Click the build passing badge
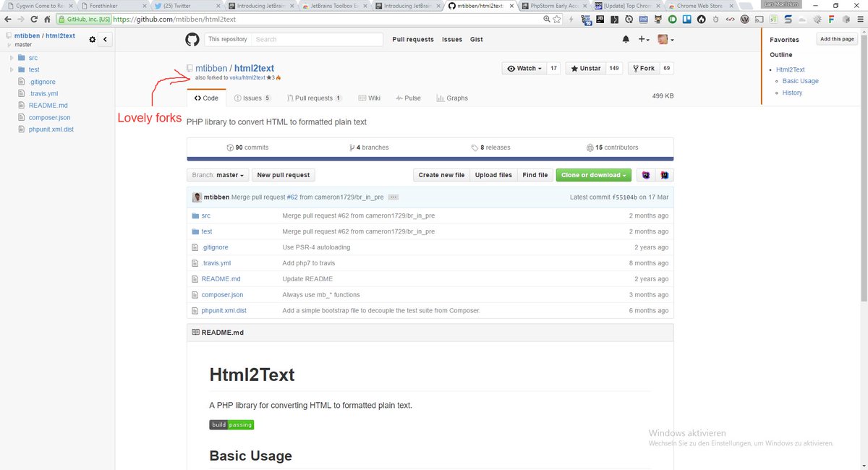The width and height of the screenshot is (868, 470). [x=231, y=424]
